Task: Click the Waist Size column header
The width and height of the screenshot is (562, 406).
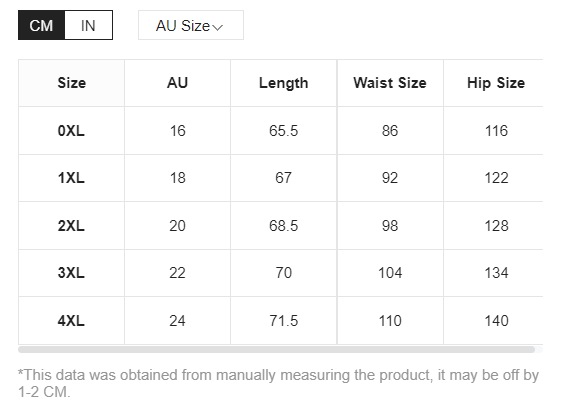Action: tap(390, 83)
